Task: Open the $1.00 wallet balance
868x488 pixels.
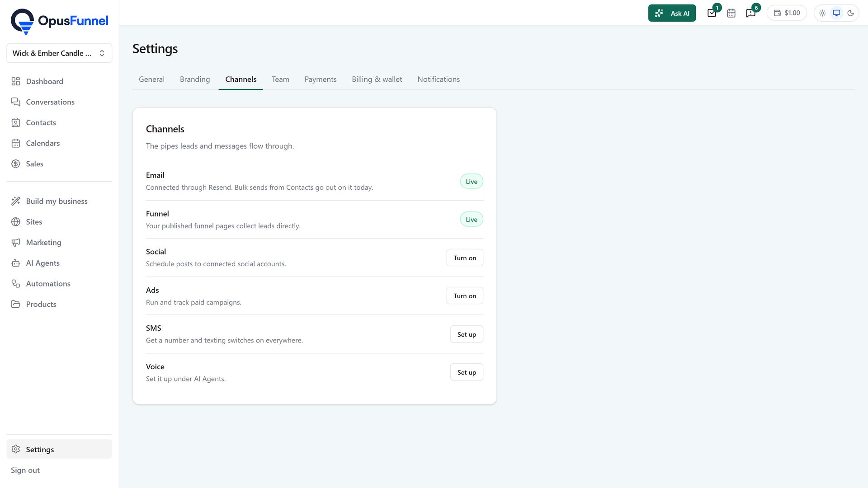Action: click(787, 13)
